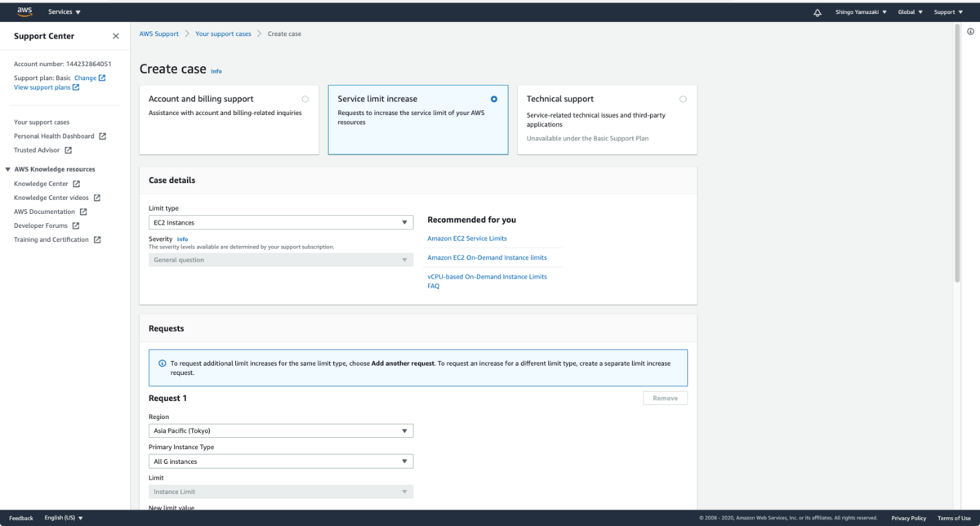Open Training and Certification link
Viewport: 980px width, 526px height.
click(x=51, y=239)
